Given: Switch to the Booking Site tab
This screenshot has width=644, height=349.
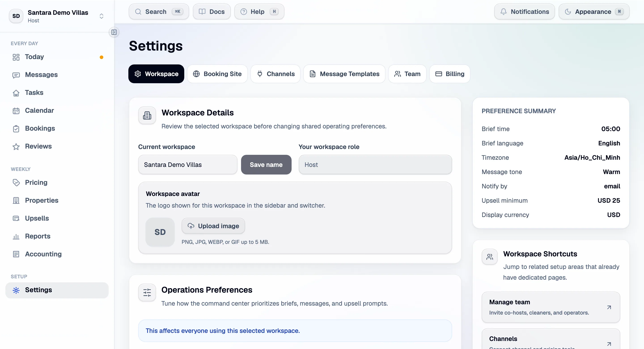Looking at the screenshot, I should 217,74.
